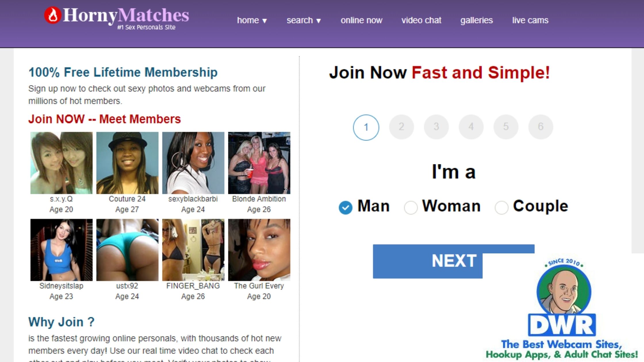The image size is (644, 362).
Task: Expand the search dropdown menu
Action: 304,20
